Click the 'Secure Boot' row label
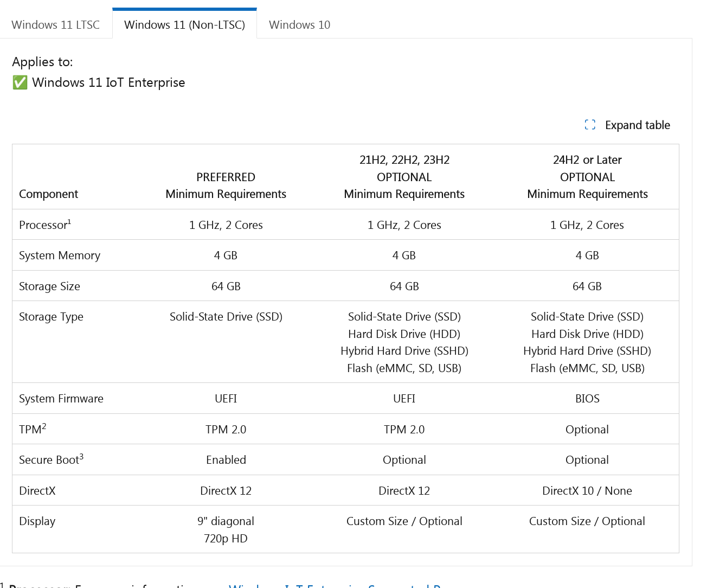The height and width of the screenshot is (588, 713). [x=49, y=460]
